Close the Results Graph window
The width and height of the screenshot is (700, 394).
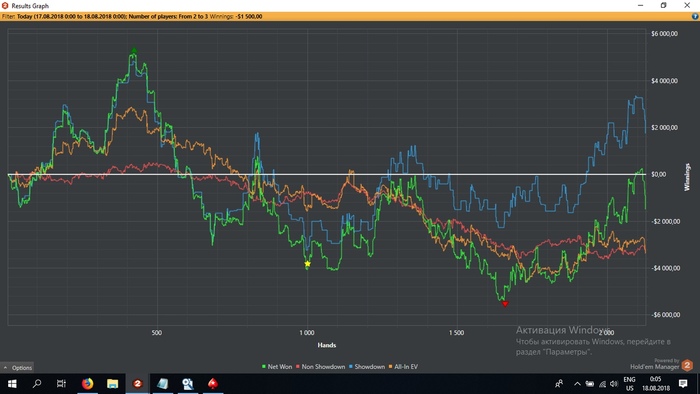687,5
